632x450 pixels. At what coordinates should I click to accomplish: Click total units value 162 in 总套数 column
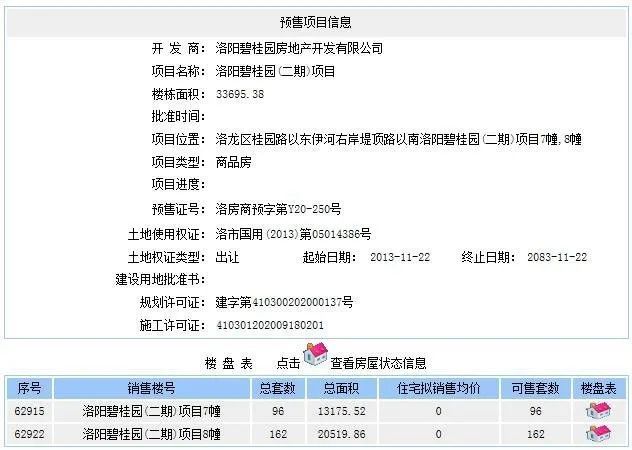(x=278, y=434)
